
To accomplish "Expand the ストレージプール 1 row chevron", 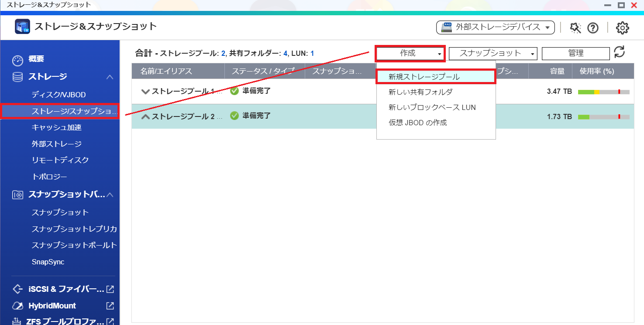I will pos(145,92).
